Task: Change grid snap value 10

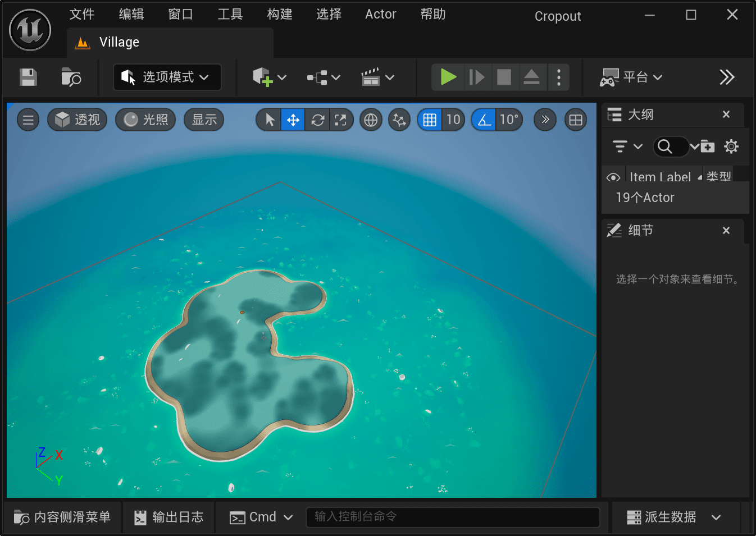Action: (x=453, y=120)
